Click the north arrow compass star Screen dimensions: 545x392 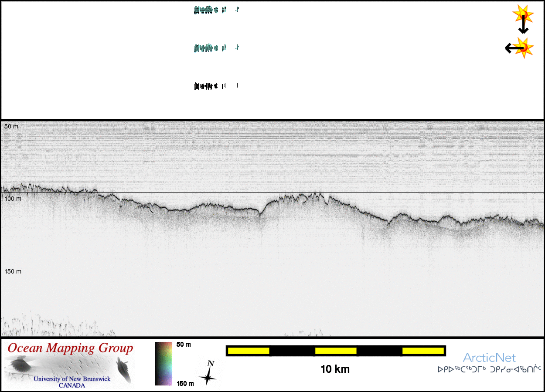click(208, 374)
